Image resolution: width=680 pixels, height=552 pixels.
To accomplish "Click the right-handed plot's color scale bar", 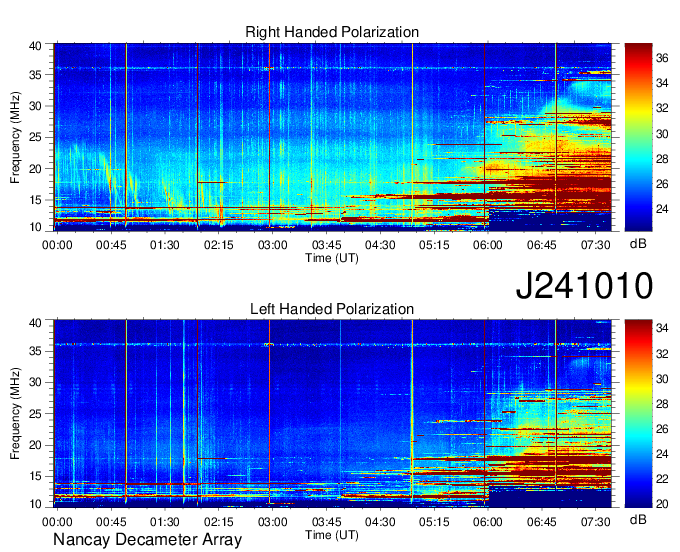I will 638,137.
